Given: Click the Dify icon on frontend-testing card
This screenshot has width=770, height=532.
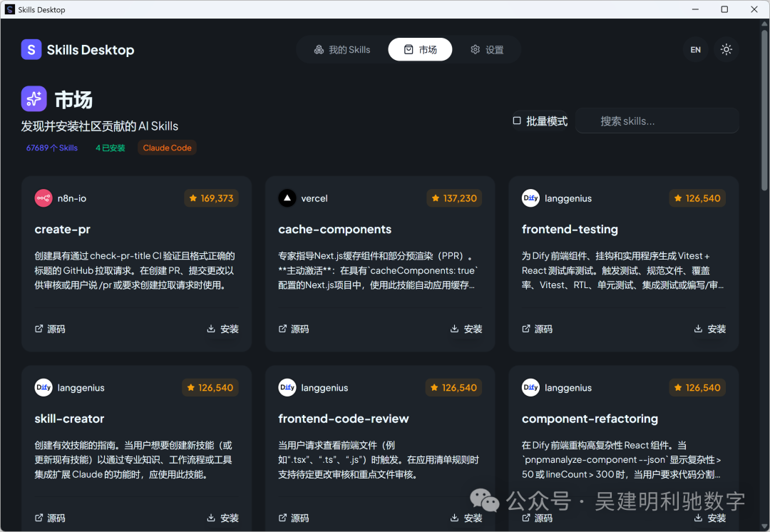Looking at the screenshot, I should click(x=530, y=198).
